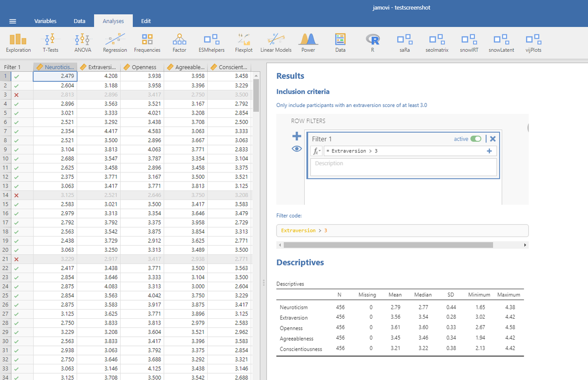Open the Data module icon
Image resolution: width=588 pixels, height=380 pixels.
click(340, 43)
